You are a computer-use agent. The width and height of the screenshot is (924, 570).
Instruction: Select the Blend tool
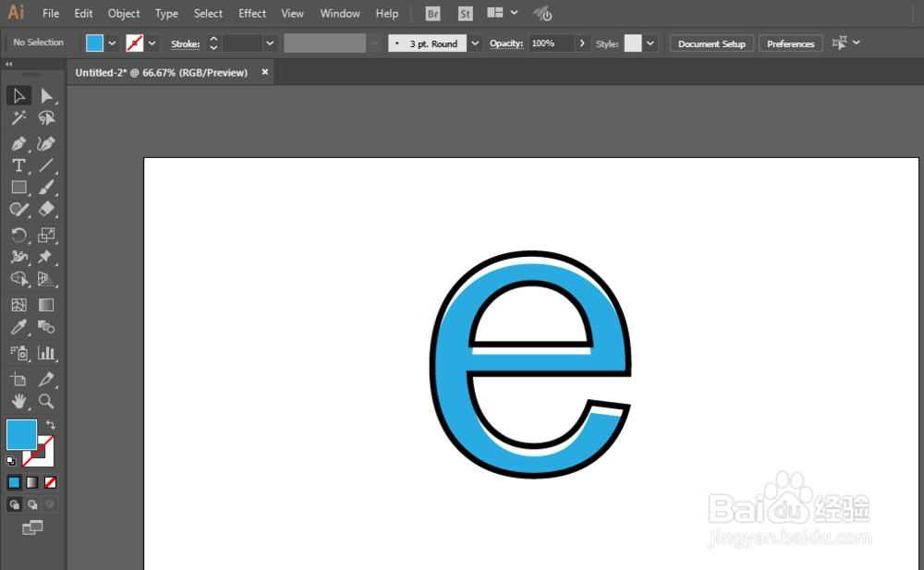46,327
